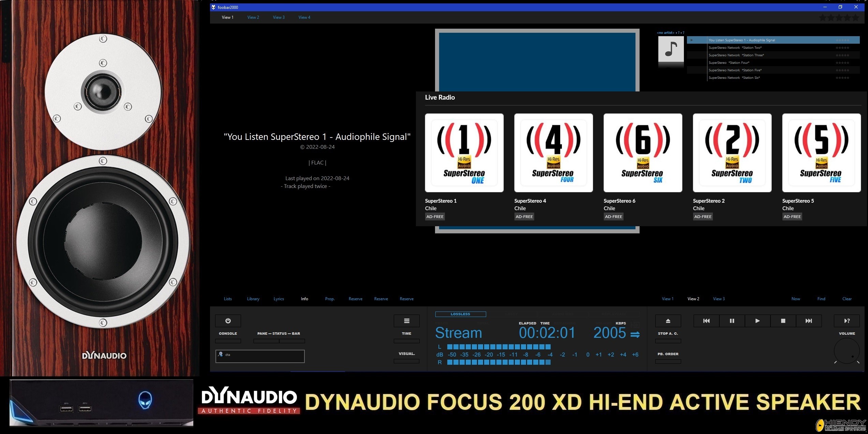Select the Console power icon
Image resolution: width=868 pixels, height=434 pixels.
click(228, 321)
